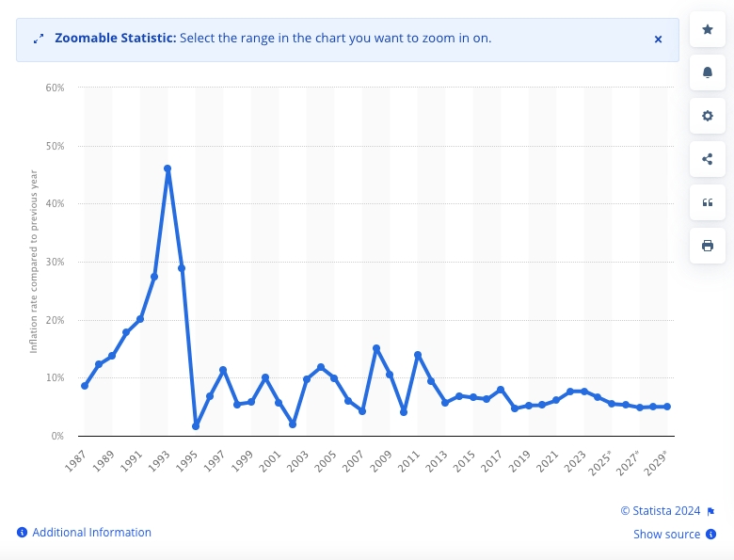Click the 2011 data point on line
734x560 pixels.
[x=418, y=355]
